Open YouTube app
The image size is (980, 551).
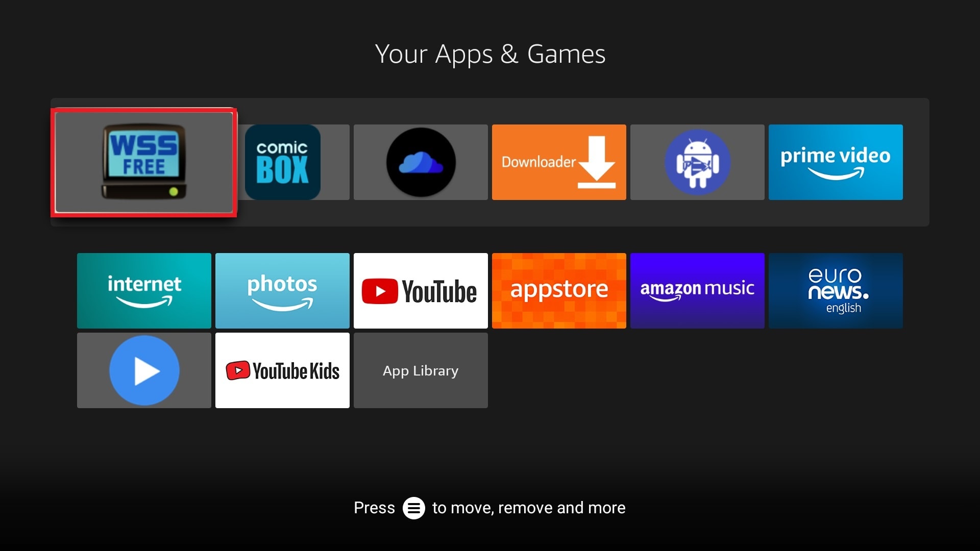pos(421,291)
